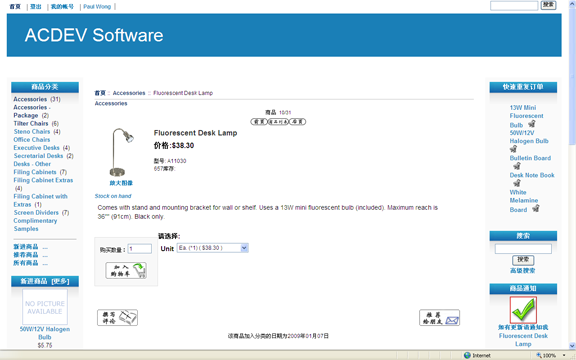
Task: Click the middle return-to-list oval button
Action: point(278,122)
